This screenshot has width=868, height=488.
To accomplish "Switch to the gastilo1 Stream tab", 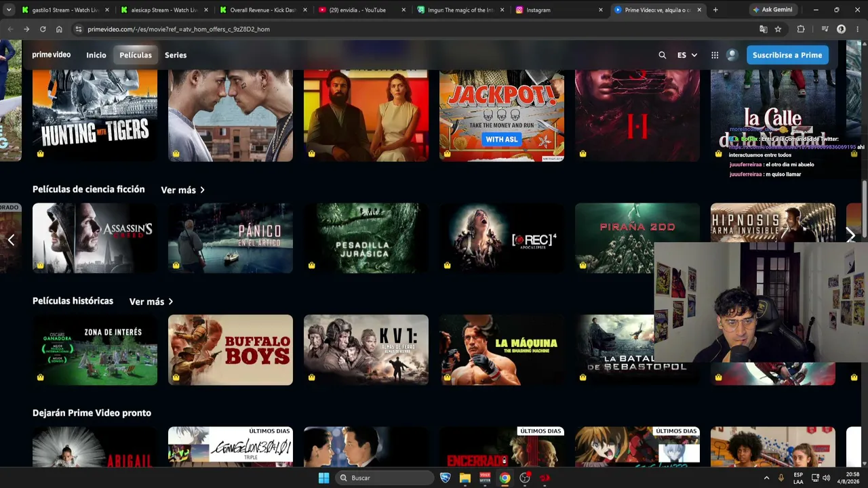I will coord(64,10).
